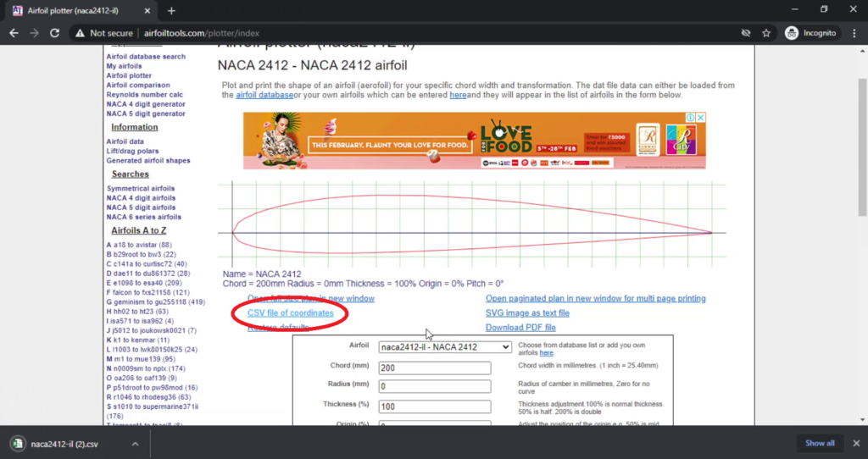This screenshot has width=868, height=459.
Task: Open NACA 6 series airfoils search
Action: point(144,217)
